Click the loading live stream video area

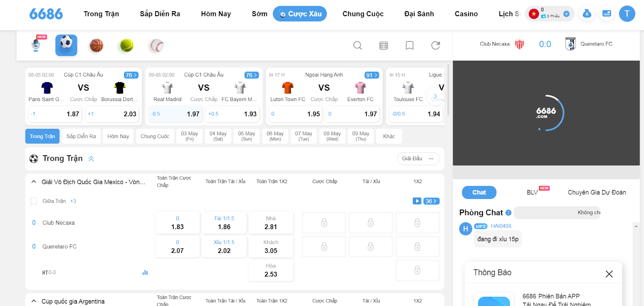click(x=546, y=113)
